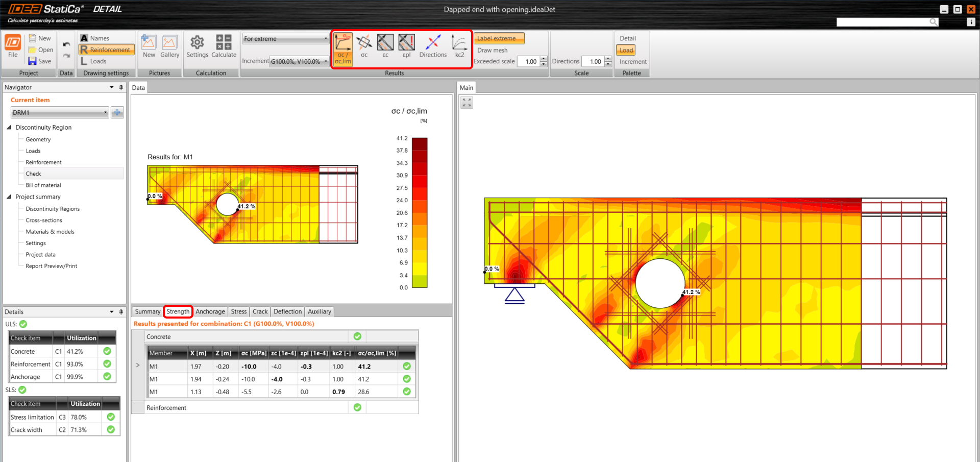This screenshot has height=462, width=980.
Task: Toggle Label extreme option
Action: [x=499, y=38]
